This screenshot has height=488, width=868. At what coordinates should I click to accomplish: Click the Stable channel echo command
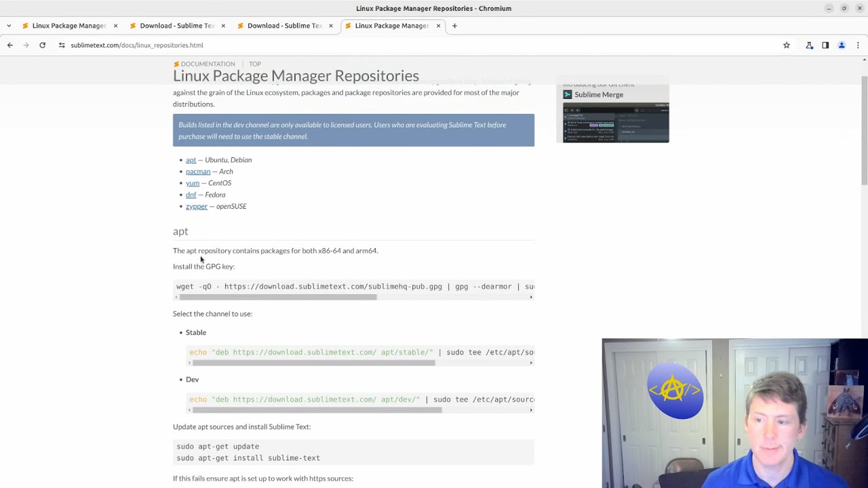point(361,352)
